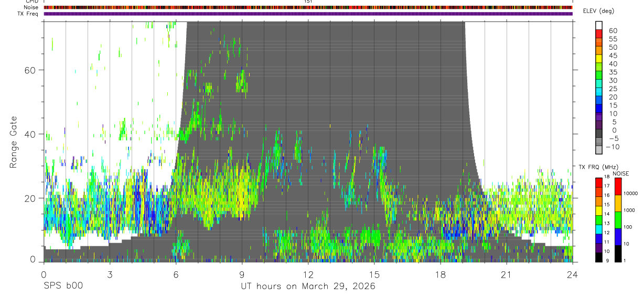Click the x-axis tick label '12'
The height and width of the screenshot is (297, 644).
[x=308, y=274]
